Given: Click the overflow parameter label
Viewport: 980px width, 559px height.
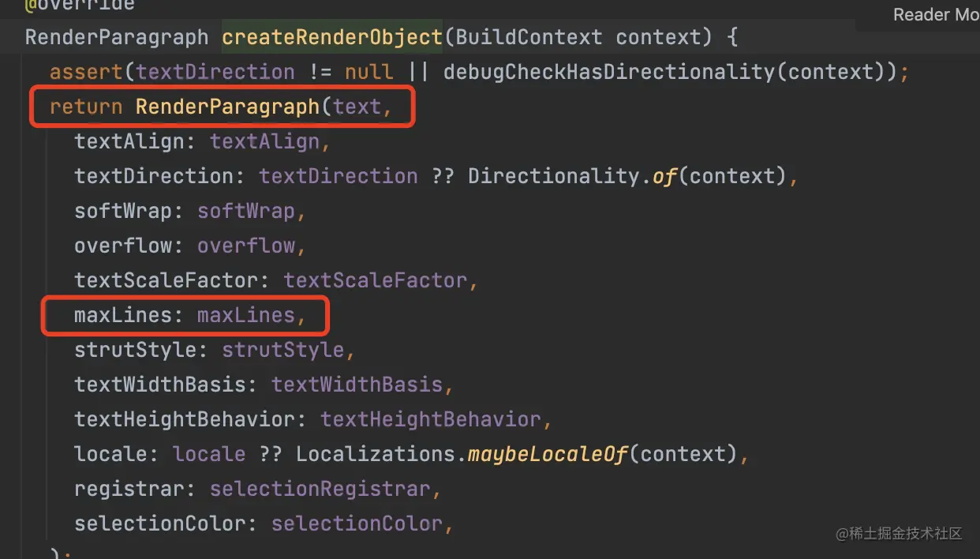Looking at the screenshot, I should 123,246.
